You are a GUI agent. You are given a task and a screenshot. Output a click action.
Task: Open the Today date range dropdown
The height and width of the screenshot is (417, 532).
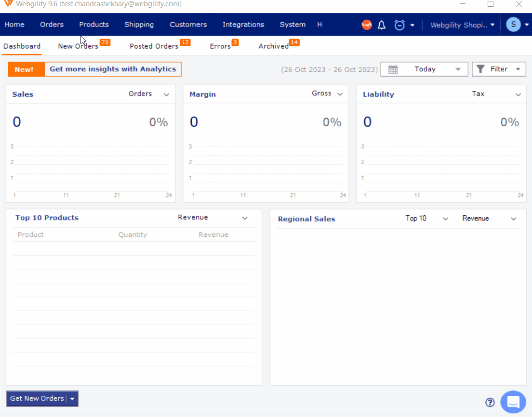coord(424,69)
